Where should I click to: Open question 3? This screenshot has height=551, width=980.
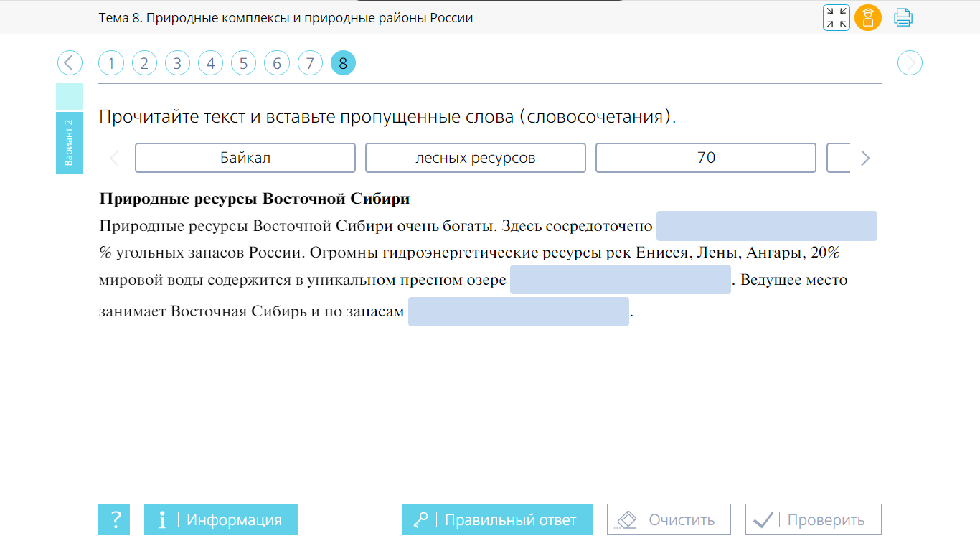tap(177, 63)
